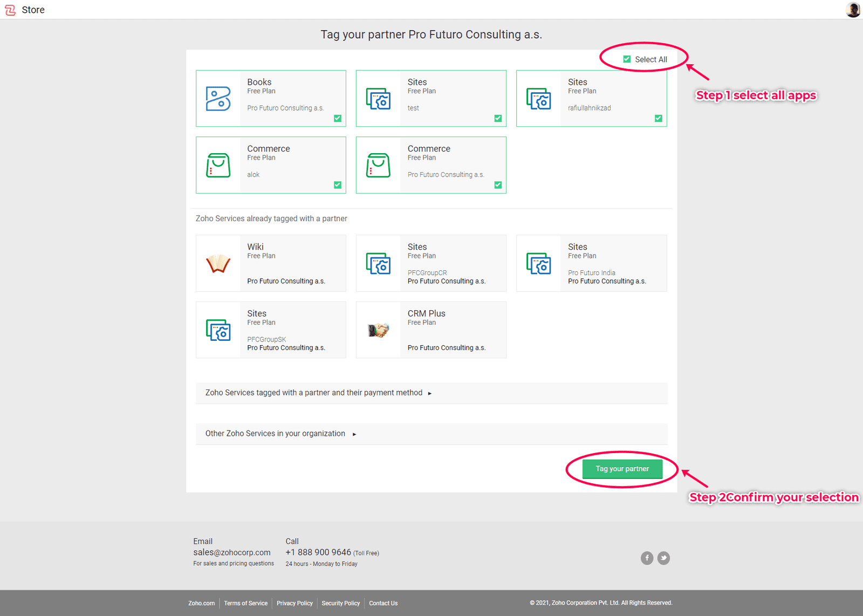Click the 'rafiullahnikzad' site name
The image size is (863, 616).
point(590,108)
